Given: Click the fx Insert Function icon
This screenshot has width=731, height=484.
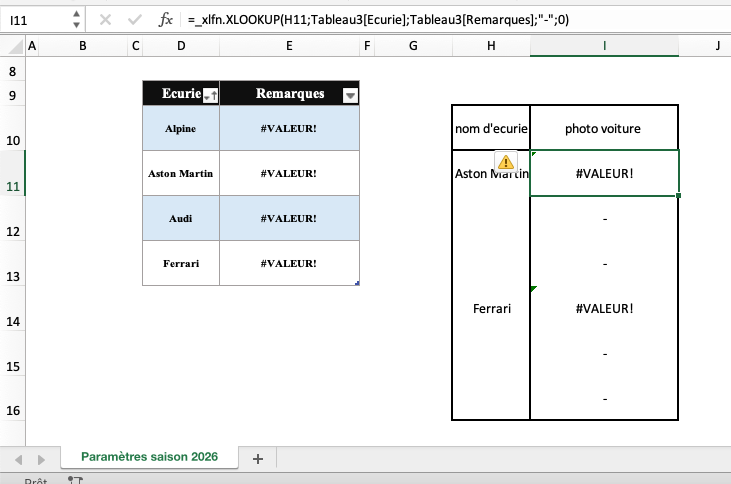Looking at the screenshot, I should 166,19.
